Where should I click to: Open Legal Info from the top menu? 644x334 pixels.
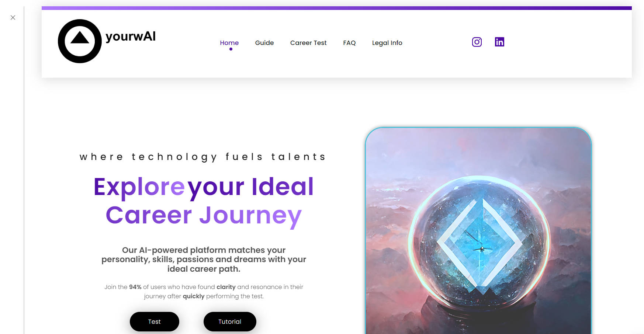tap(387, 43)
